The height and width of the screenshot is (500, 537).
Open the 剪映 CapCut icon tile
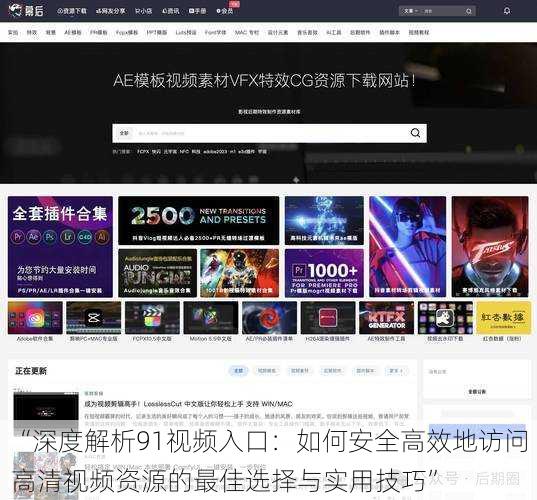pyautogui.click(x=93, y=318)
